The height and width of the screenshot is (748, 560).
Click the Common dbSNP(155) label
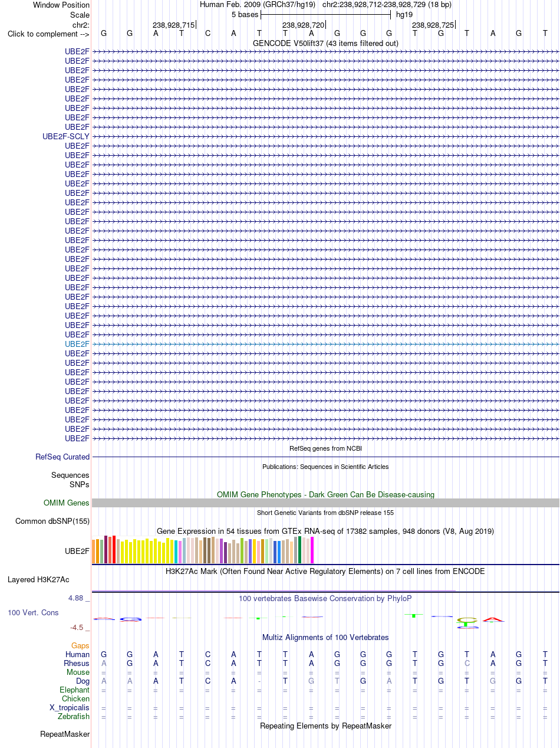point(52,521)
